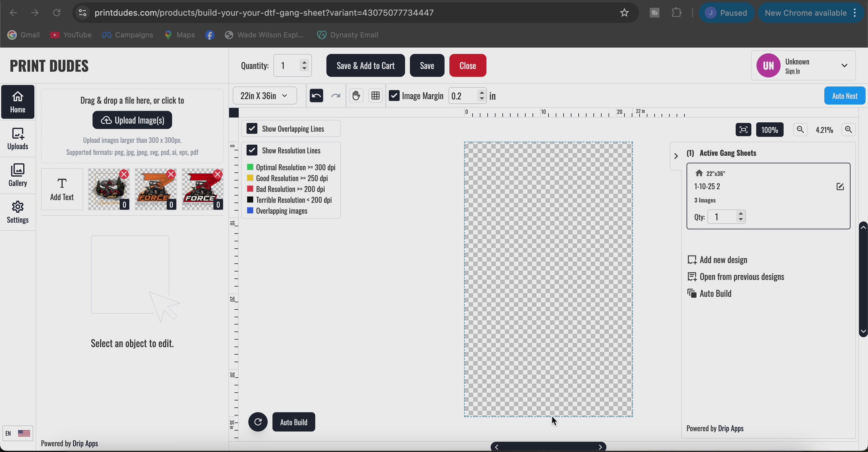The height and width of the screenshot is (452, 868).
Task: Switch to the Gallery sidebar tab
Action: click(18, 175)
